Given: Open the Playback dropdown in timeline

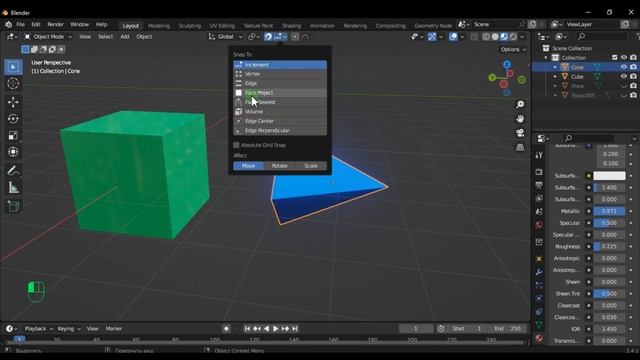Looking at the screenshot, I should coord(39,329).
